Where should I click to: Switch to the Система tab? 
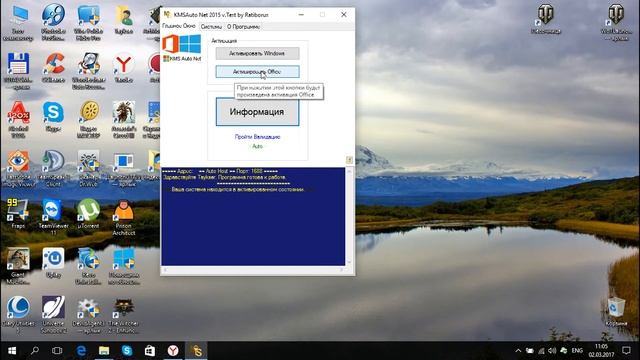(x=211, y=27)
